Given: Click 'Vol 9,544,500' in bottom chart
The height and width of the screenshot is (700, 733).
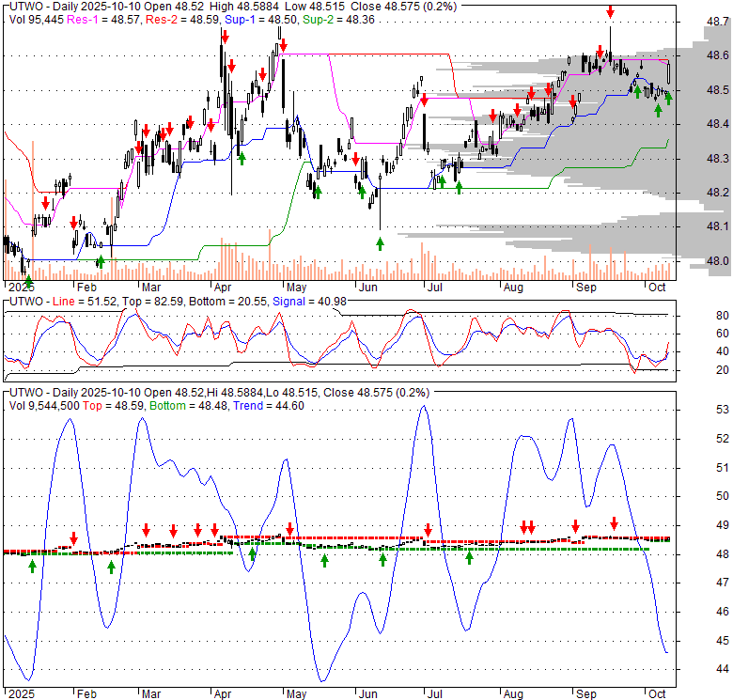Looking at the screenshot, I should pyautogui.click(x=44, y=406).
